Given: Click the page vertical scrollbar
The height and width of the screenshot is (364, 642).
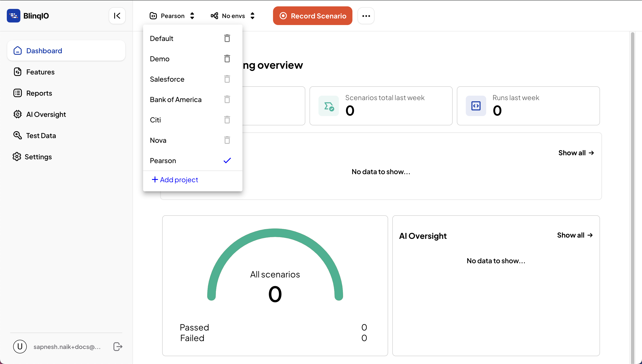Looking at the screenshot, I should click(632, 197).
